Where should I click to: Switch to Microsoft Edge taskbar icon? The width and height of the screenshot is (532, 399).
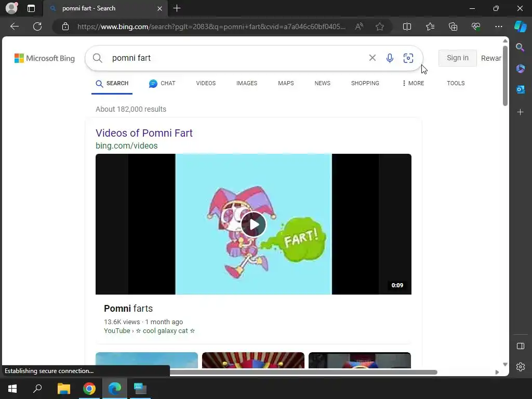coord(115,389)
